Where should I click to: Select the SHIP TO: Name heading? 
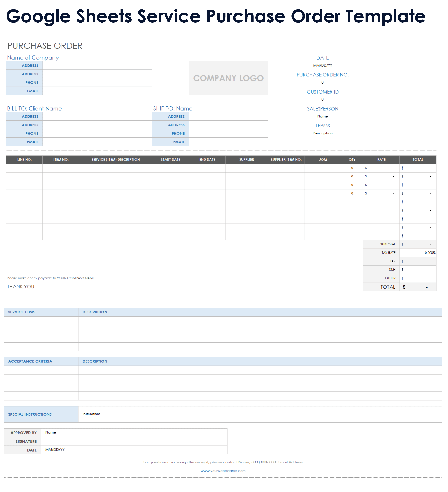coord(173,109)
